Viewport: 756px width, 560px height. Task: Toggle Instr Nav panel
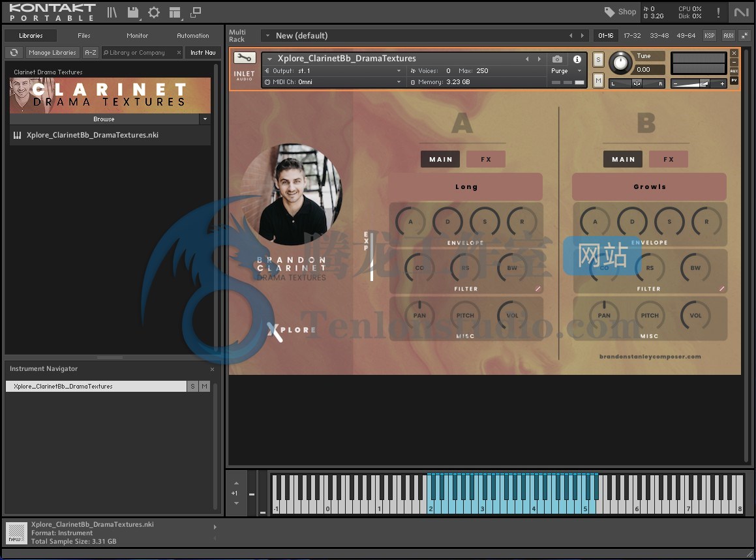coord(203,53)
